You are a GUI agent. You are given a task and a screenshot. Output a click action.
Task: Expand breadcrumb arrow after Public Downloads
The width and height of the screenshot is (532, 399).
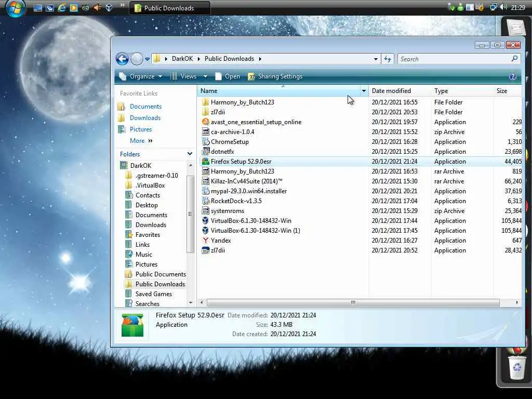pos(260,59)
